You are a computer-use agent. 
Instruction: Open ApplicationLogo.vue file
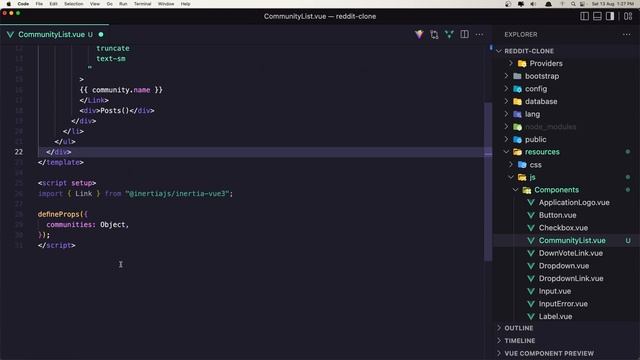(x=574, y=202)
